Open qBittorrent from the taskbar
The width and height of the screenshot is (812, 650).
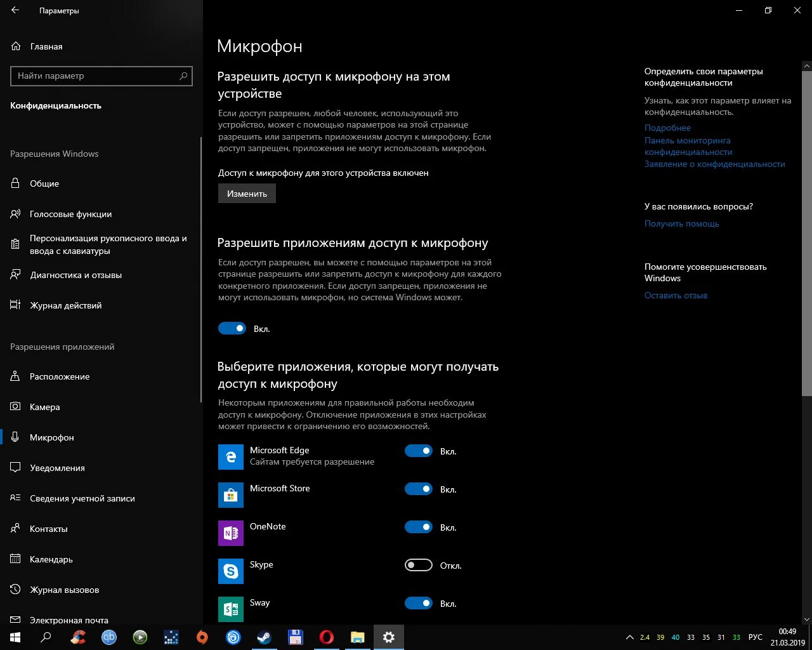pyautogui.click(x=109, y=637)
